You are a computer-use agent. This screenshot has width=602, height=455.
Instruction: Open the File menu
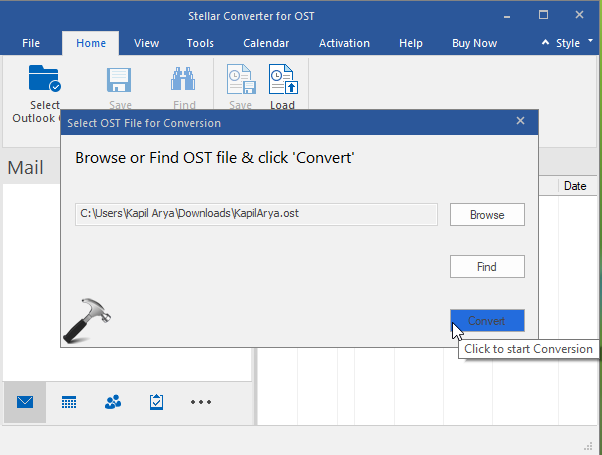point(31,43)
